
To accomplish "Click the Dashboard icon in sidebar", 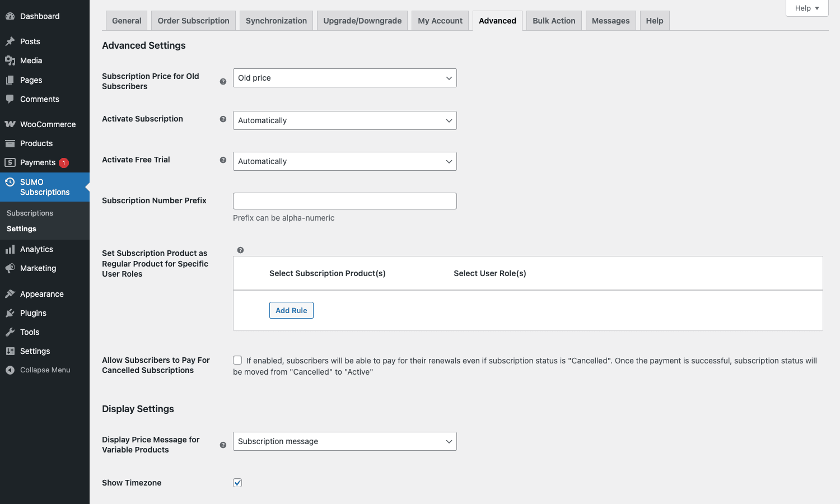I will (10, 16).
